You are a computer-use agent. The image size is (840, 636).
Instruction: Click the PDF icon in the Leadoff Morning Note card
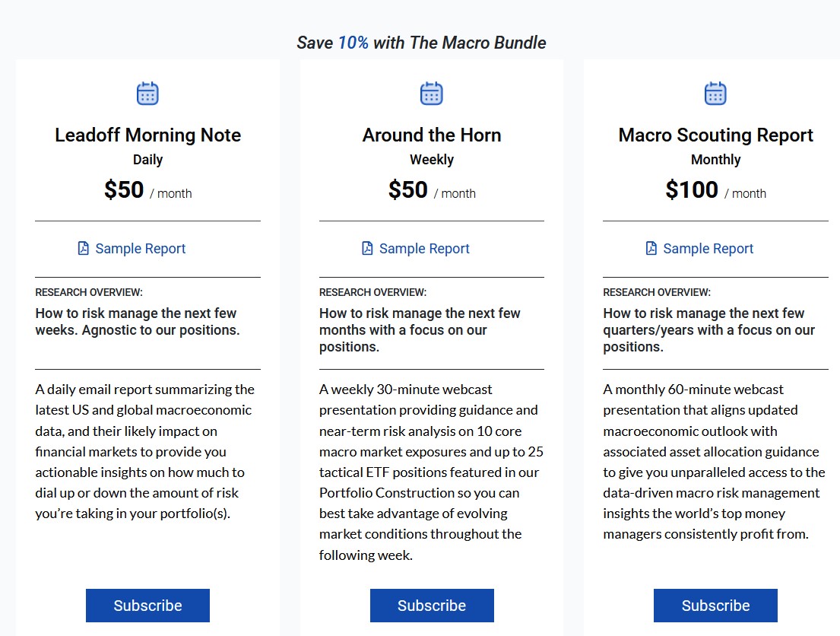[84, 248]
